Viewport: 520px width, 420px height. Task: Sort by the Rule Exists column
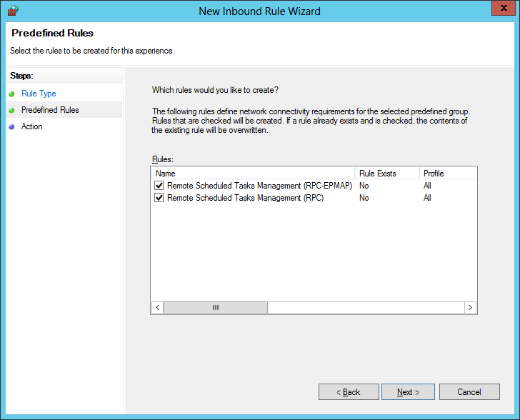click(386, 174)
